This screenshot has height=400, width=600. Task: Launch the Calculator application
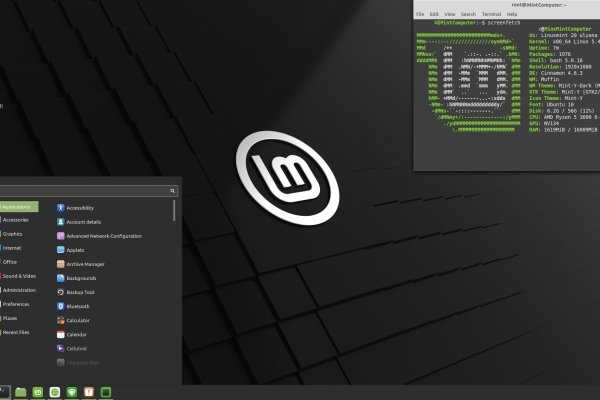(78, 320)
